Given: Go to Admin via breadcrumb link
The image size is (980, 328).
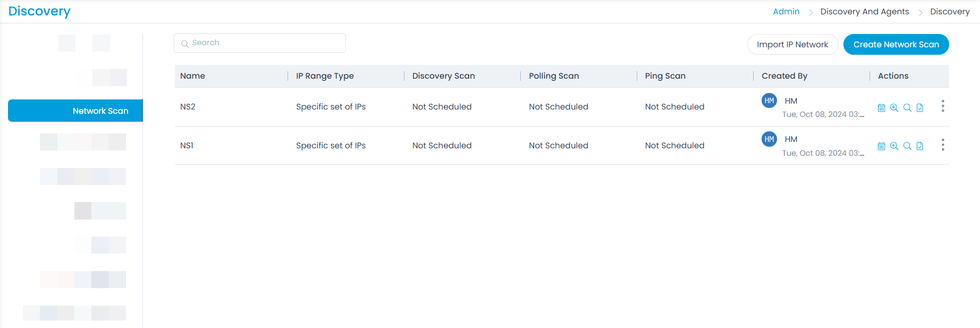Looking at the screenshot, I should coord(786,12).
